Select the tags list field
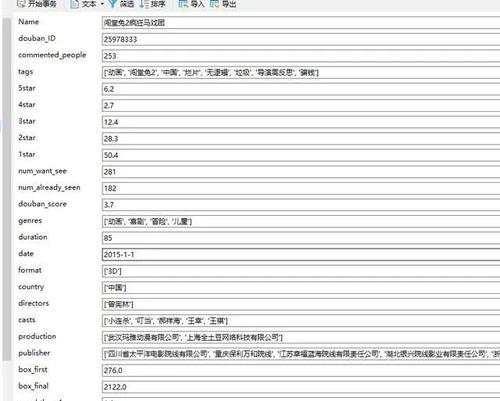The height and width of the screenshot is (401, 500). coord(301,72)
